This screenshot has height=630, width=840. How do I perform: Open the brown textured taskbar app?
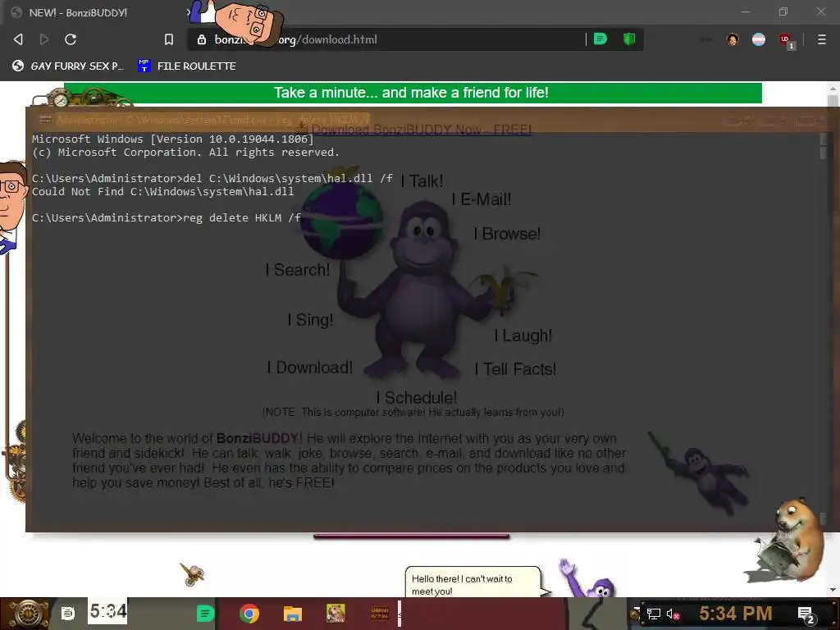coord(380,614)
